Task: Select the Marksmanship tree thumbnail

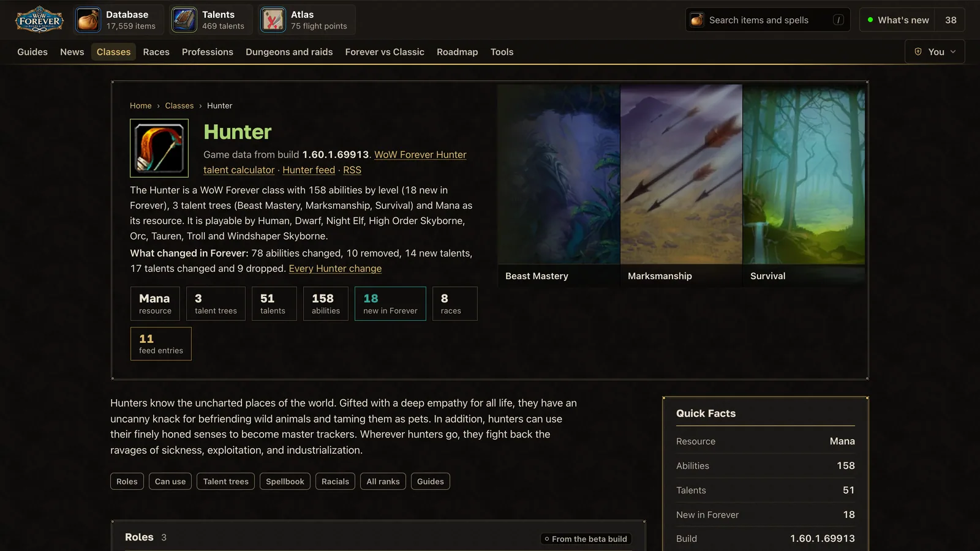Action: [681, 186]
